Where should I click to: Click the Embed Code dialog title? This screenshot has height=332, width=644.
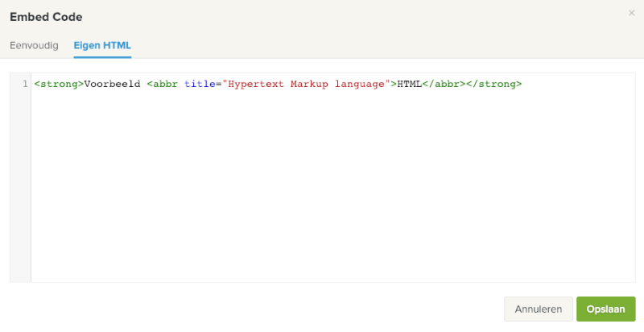pyautogui.click(x=46, y=16)
